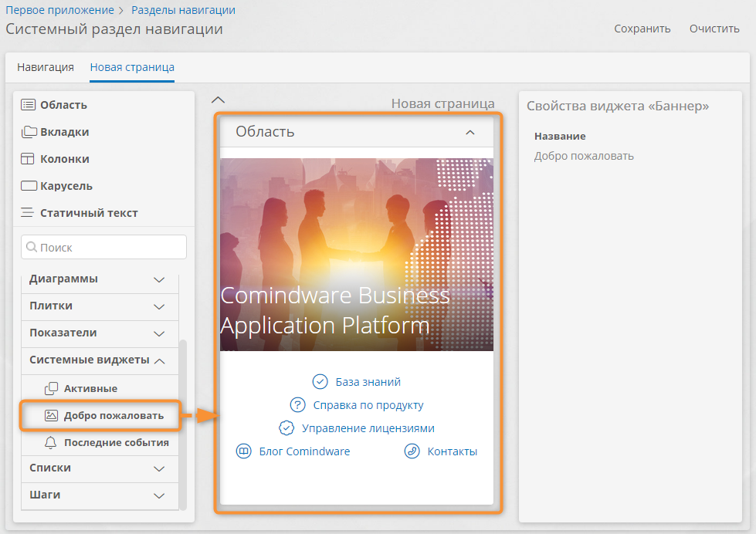Click the Область widget icon

click(x=29, y=105)
